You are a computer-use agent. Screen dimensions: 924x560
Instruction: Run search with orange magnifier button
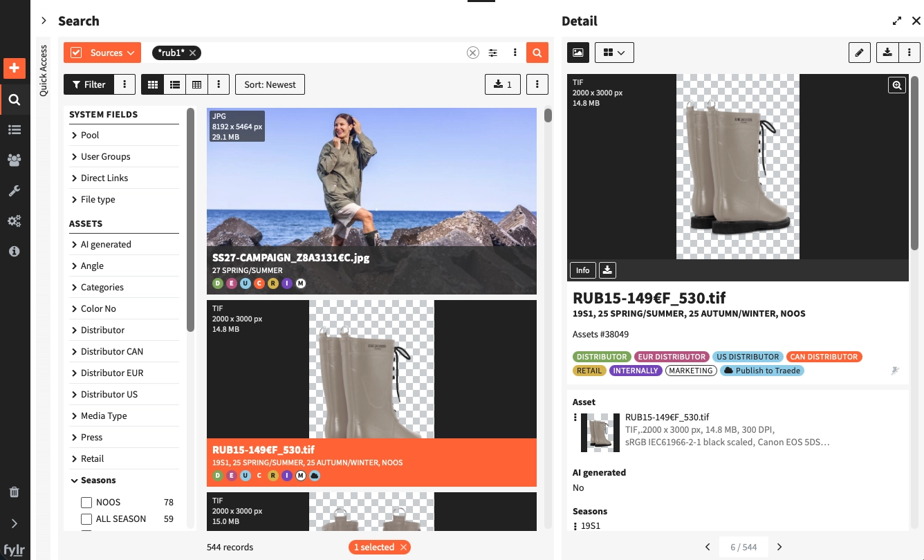coord(537,53)
